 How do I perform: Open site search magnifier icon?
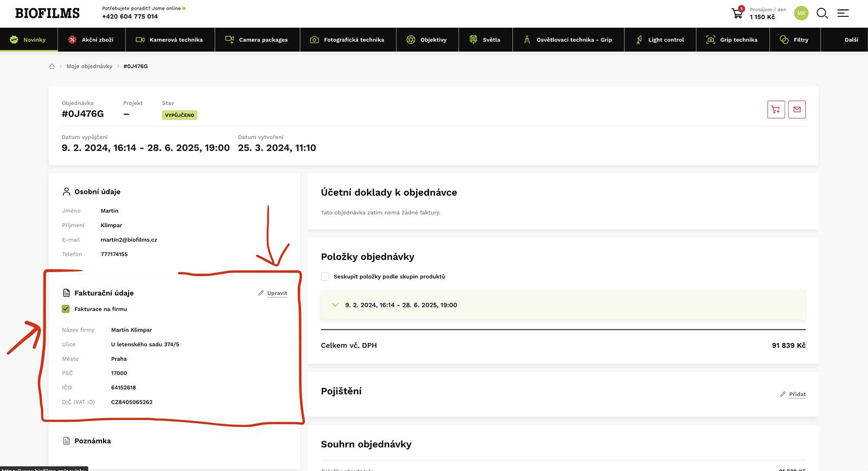(822, 13)
